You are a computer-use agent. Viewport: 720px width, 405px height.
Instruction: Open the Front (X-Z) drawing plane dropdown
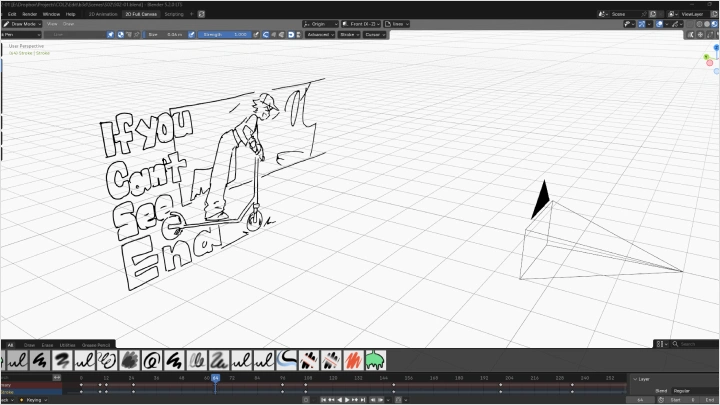click(x=361, y=24)
